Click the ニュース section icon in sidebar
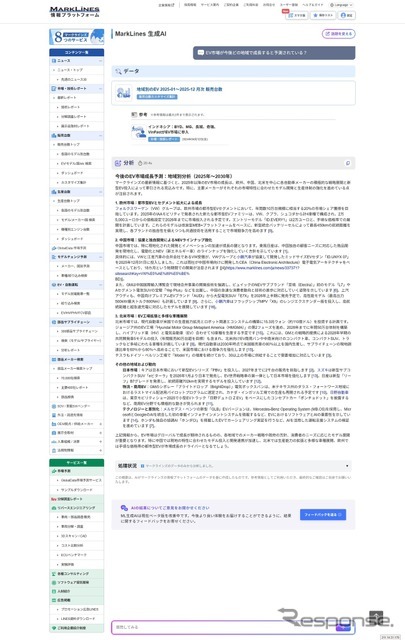The width and height of the screenshot is (405, 640). [53, 60]
